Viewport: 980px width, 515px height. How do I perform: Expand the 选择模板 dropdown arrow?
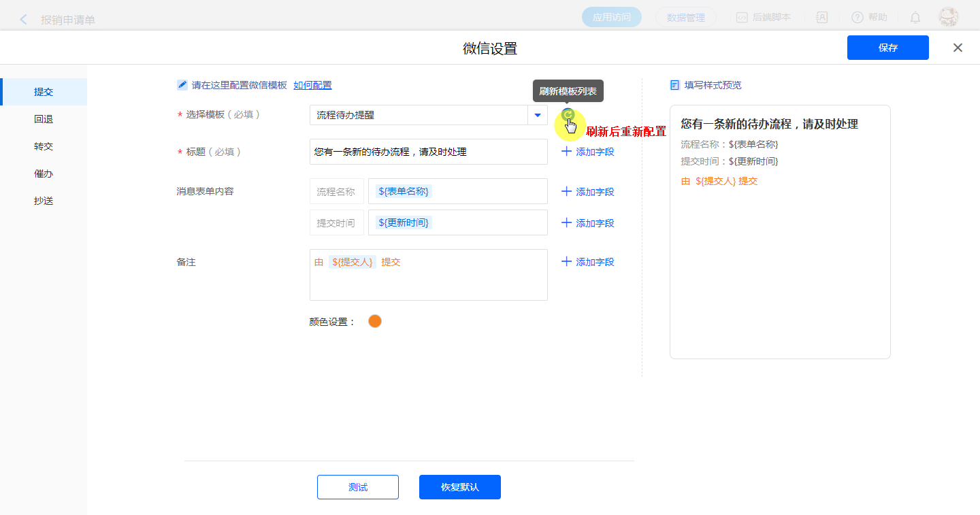point(538,115)
